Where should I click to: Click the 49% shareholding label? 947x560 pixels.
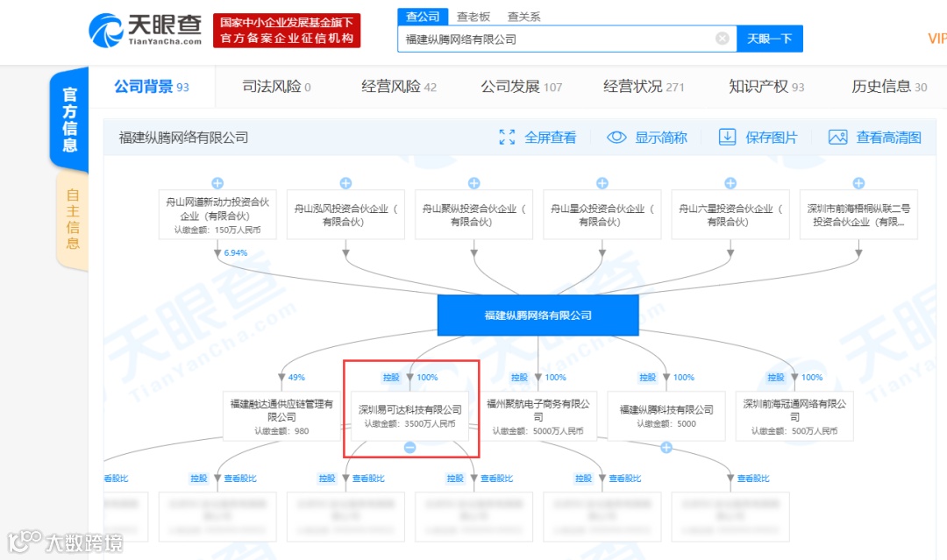click(296, 377)
